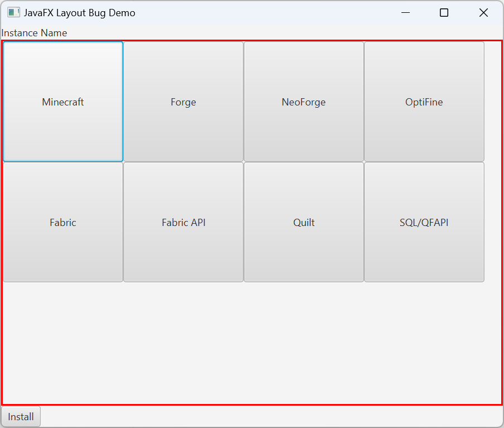Open the window icon system menu
Image resolution: width=504 pixels, height=428 pixels.
13,12
